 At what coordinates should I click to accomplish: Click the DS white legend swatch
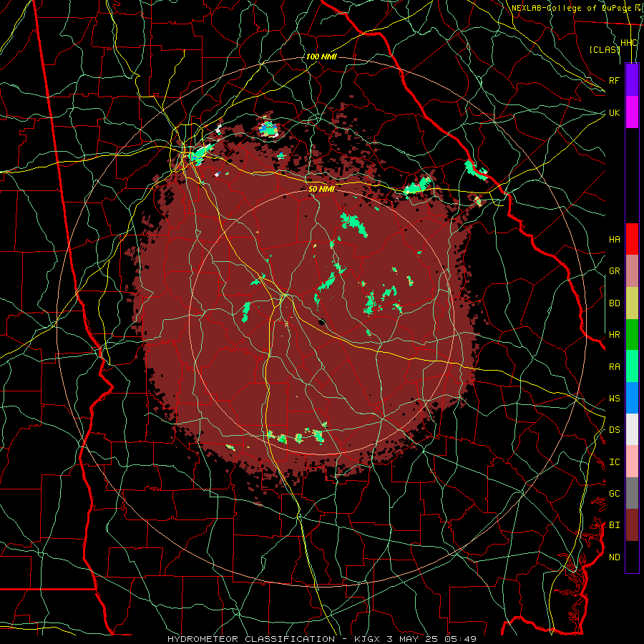pos(632,430)
